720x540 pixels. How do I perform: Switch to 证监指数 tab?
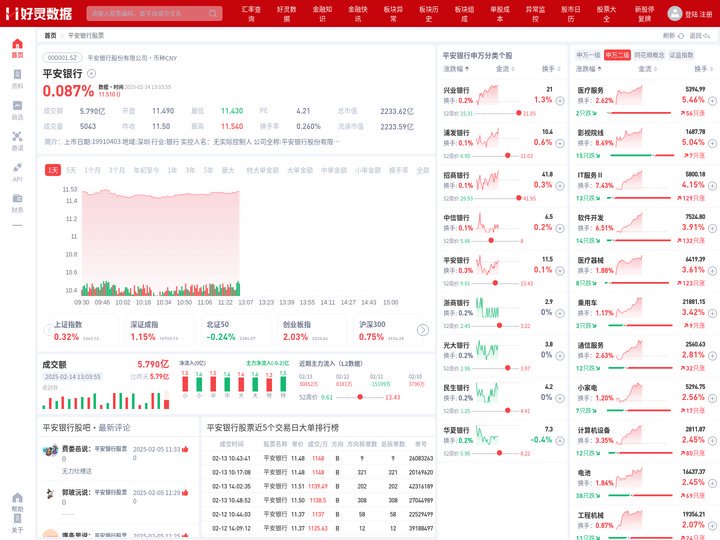[x=681, y=55]
